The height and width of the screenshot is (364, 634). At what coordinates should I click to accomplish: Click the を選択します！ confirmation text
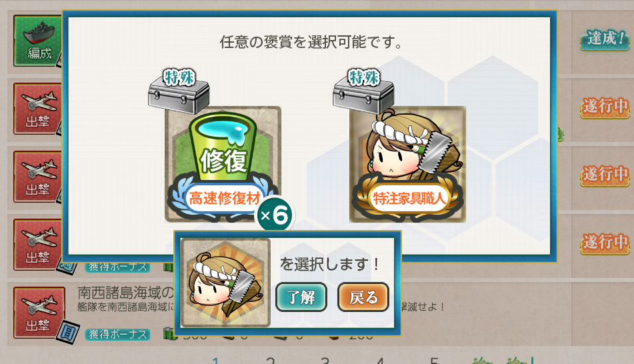329,264
